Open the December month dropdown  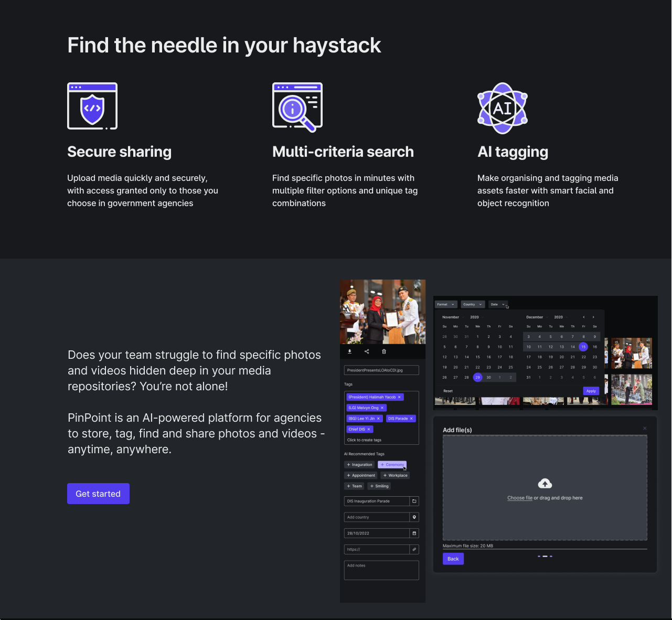pyautogui.click(x=537, y=317)
